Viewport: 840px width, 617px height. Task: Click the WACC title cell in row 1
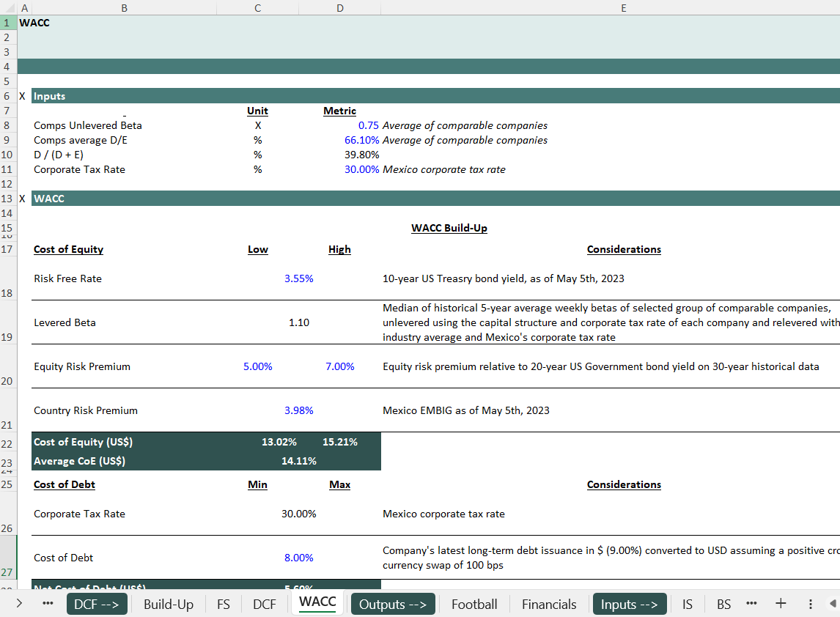click(34, 23)
